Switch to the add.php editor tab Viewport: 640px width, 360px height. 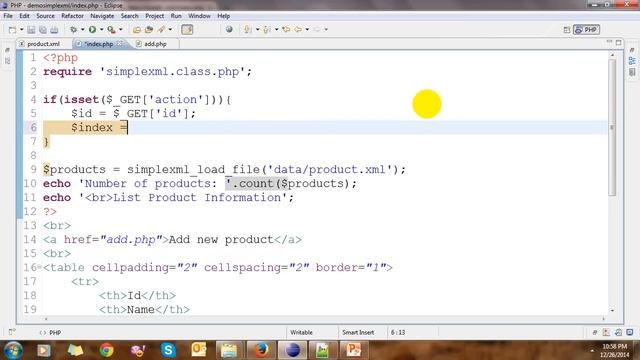[155, 44]
